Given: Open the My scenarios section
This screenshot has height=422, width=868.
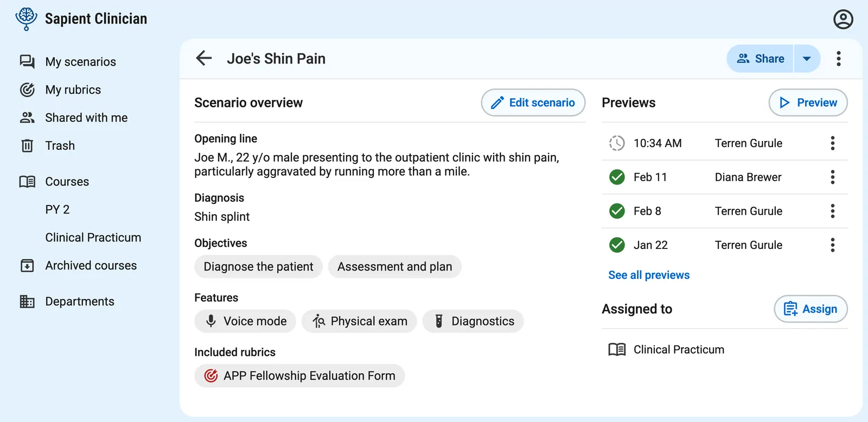Looking at the screenshot, I should click(80, 61).
